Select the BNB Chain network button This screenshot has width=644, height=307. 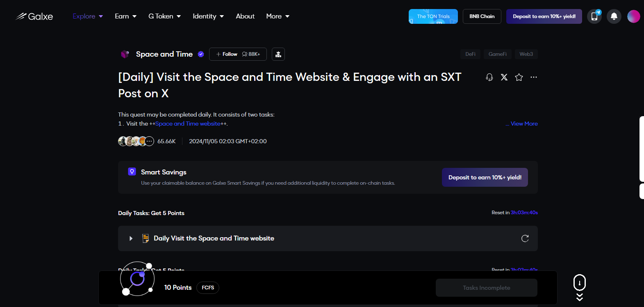point(482,16)
